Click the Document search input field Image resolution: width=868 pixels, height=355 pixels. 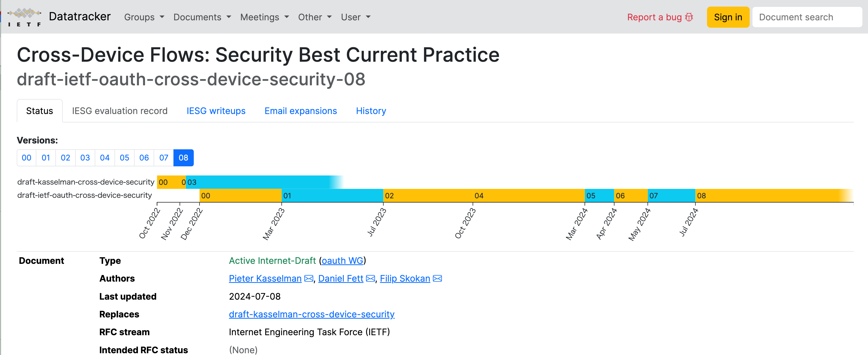coord(807,17)
